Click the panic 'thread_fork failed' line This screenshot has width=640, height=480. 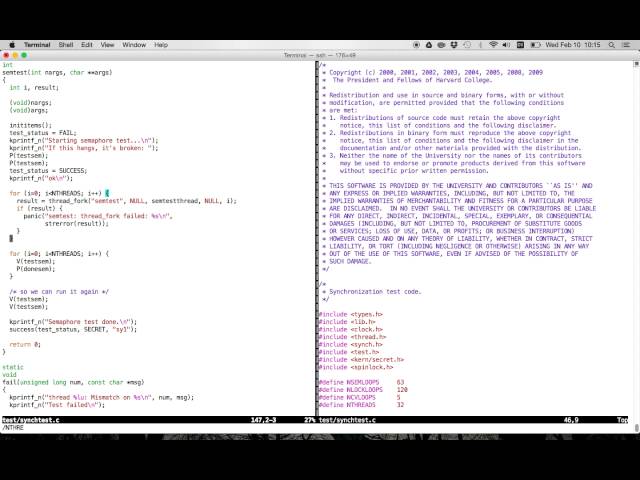point(98,216)
